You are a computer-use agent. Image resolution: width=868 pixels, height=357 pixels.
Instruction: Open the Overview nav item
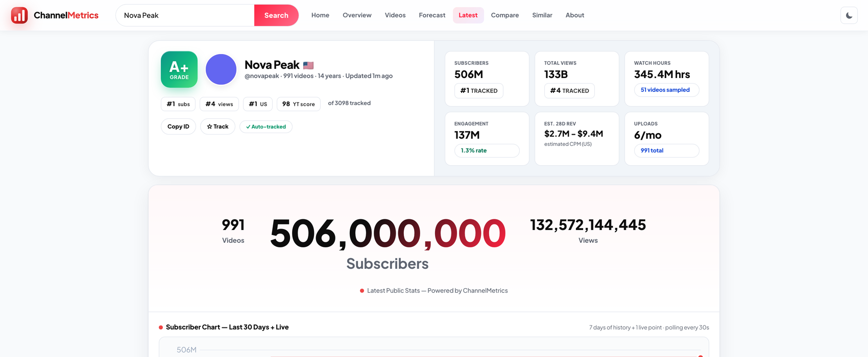(357, 15)
